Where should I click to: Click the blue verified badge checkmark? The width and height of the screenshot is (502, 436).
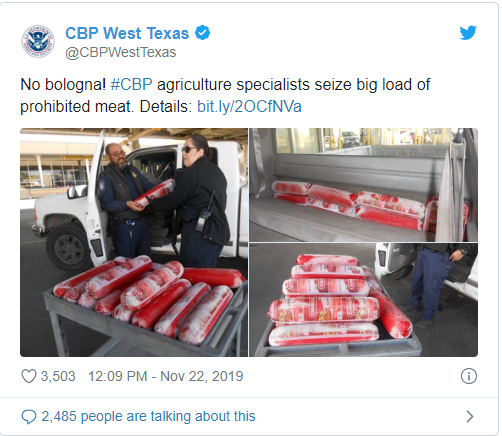click(202, 33)
